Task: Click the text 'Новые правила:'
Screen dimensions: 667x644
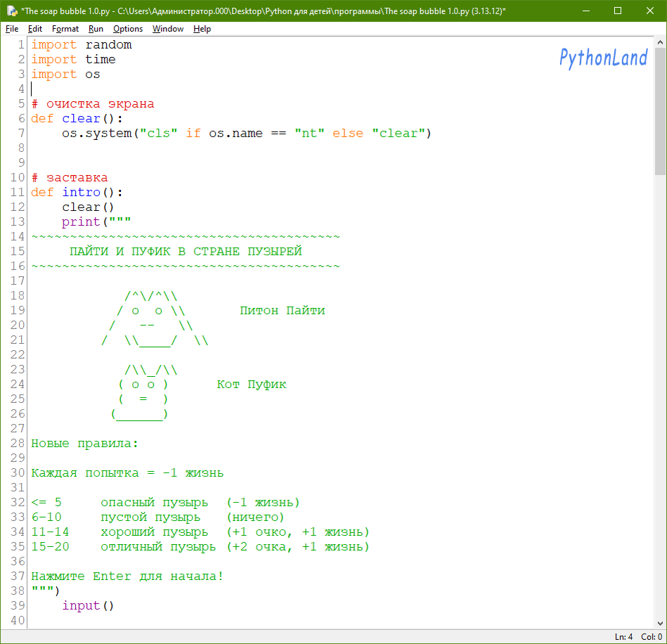Action: point(84,444)
